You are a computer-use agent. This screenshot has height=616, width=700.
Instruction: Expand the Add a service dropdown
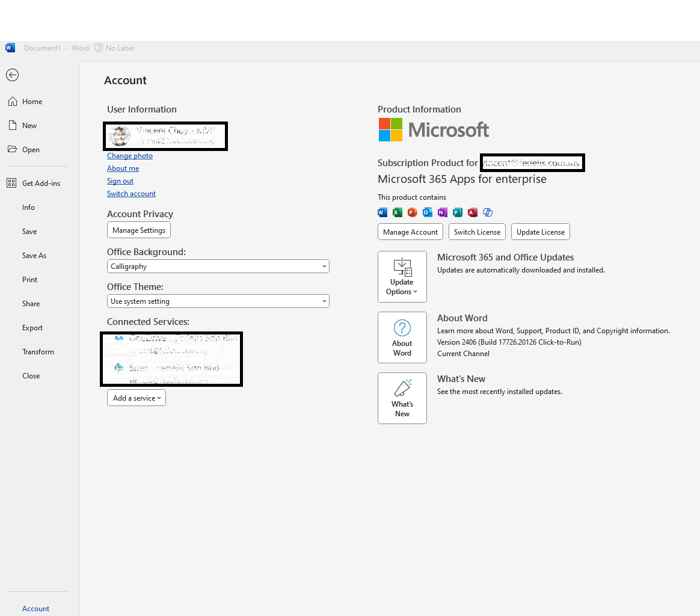coord(137,398)
